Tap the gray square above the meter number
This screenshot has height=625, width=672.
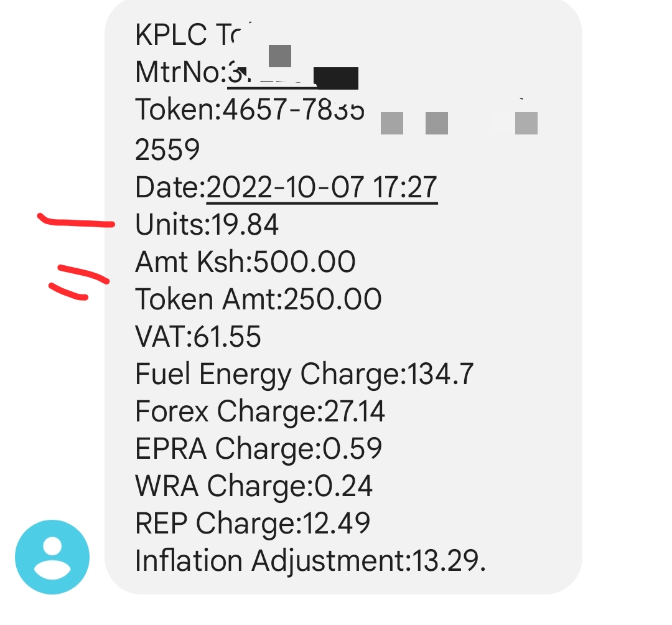[280, 56]
